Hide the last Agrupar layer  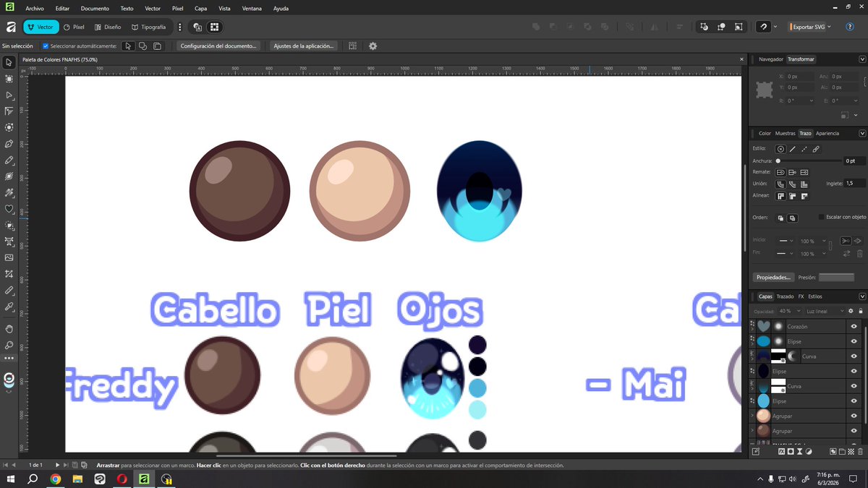click(x=854, y=431)
